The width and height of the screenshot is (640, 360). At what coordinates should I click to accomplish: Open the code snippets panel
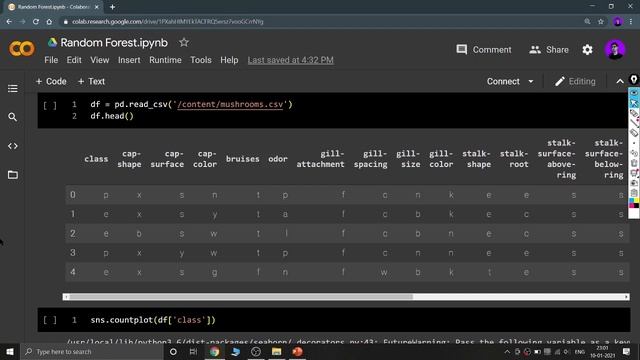click(x=13, y=146)
